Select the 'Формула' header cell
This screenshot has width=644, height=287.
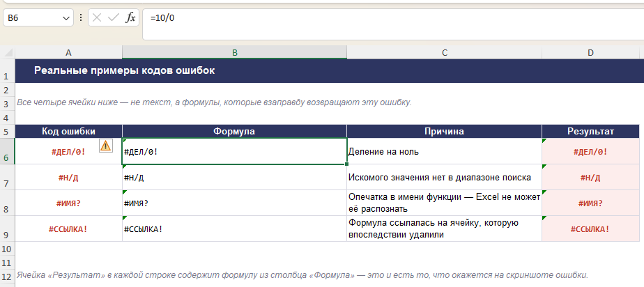(x=234, y=132)
